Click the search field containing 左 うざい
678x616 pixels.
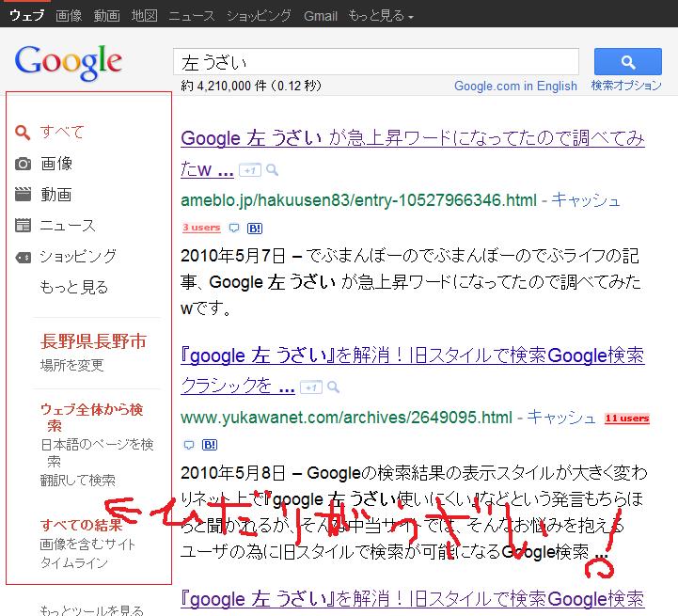click(x=376, y=62)
